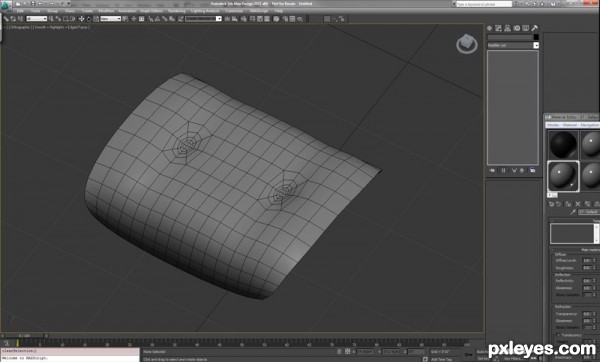The height and width of the screenshot is (362, 600).
Task: Click Make Unique icon below modifier stack
Action: click(x=514, y=170)
